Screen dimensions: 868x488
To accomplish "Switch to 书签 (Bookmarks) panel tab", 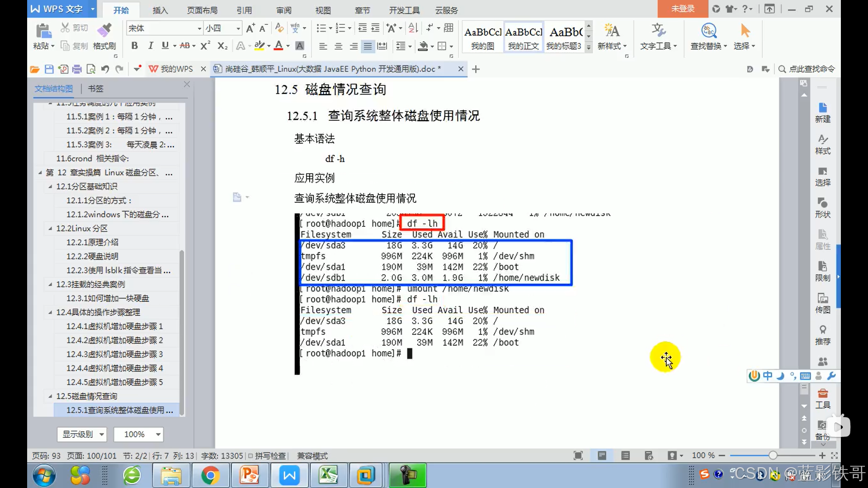I will tap(95, 89).
